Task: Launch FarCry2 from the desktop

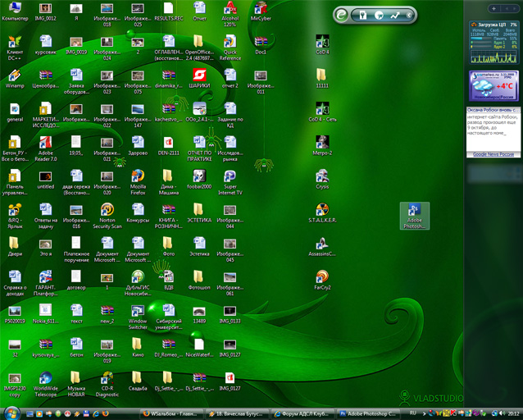Action: pyautogui.click(x=322, y=281)
